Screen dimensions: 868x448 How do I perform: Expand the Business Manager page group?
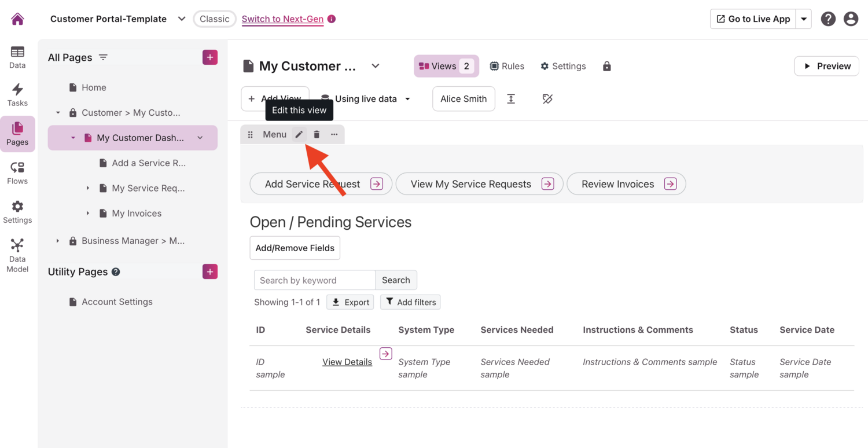click(x=57, y=241)
